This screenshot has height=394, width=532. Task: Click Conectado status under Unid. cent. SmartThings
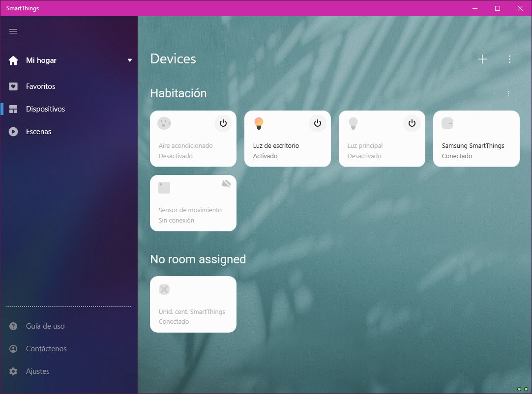pyautogui.click(x=174, y=321)
